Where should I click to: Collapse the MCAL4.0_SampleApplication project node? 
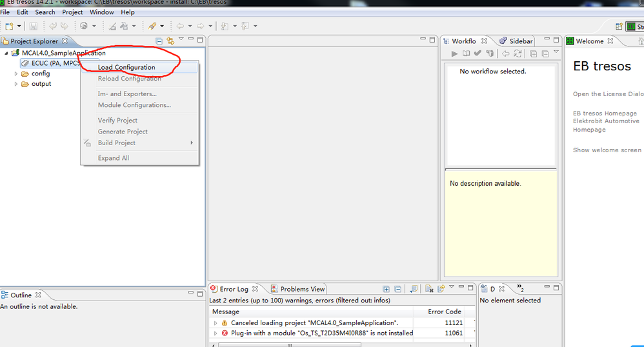[x=6, y=53]
